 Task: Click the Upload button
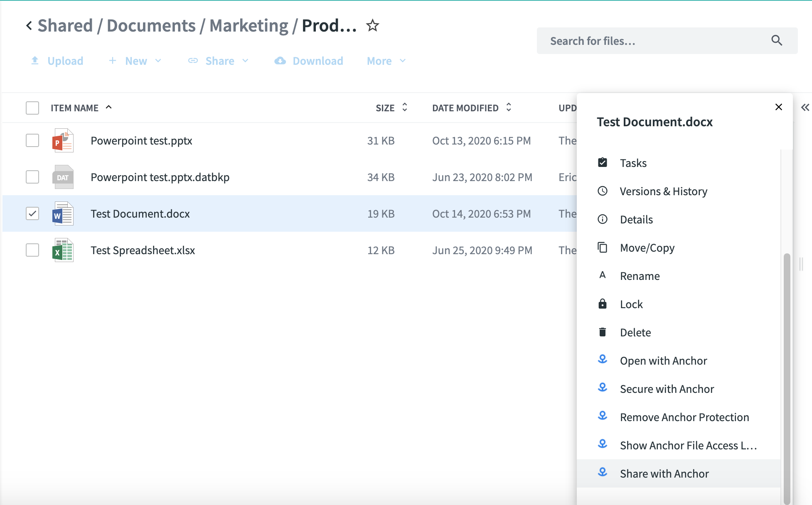[x=57, y=61]
